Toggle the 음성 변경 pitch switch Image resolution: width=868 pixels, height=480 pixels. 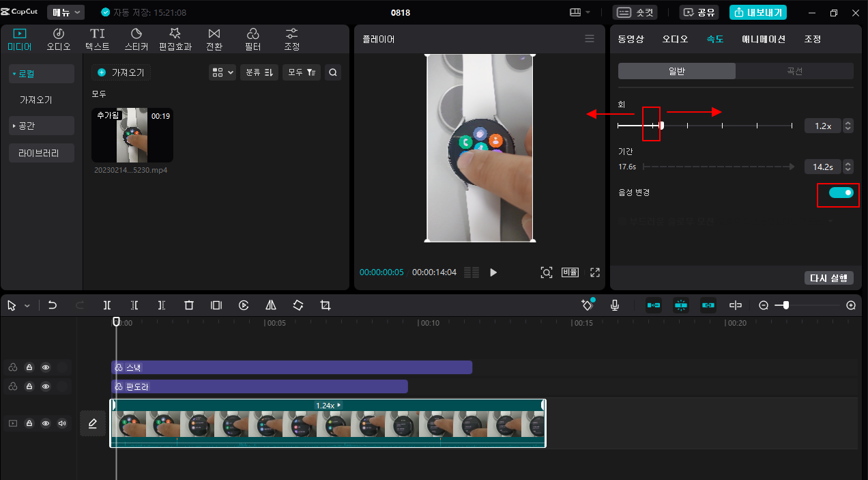tap(841, 193)
